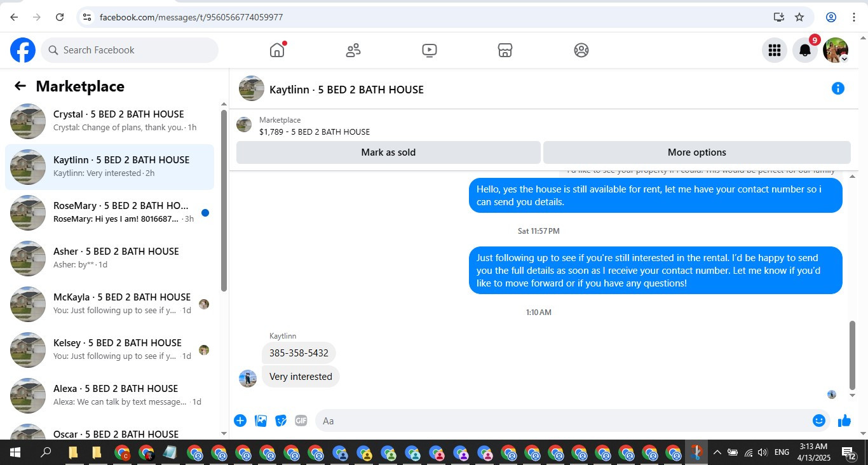Open the GIF picker in the composer
This screenshot has height=465, width=868.
[x=301, y=421]
